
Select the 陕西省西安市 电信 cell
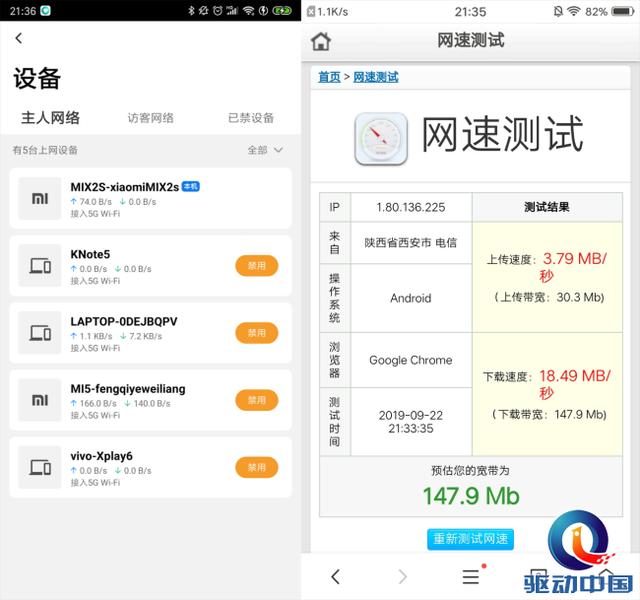[411, 243]
